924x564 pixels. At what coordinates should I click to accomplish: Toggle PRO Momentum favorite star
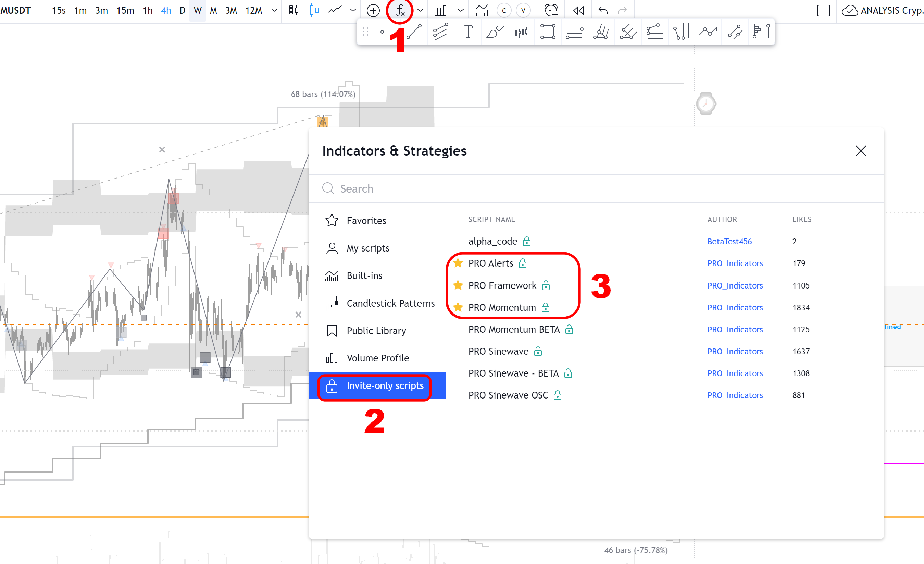point(458,307)
